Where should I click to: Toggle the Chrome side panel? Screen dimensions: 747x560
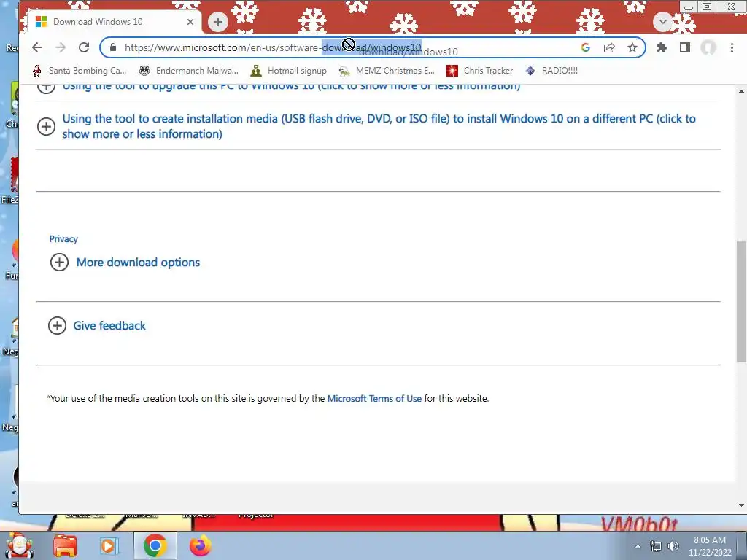tap(684, 47)
